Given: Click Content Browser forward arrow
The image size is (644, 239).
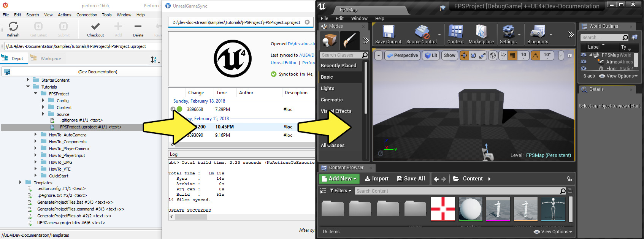Looking at the screenshot, I should pos(444,179).
